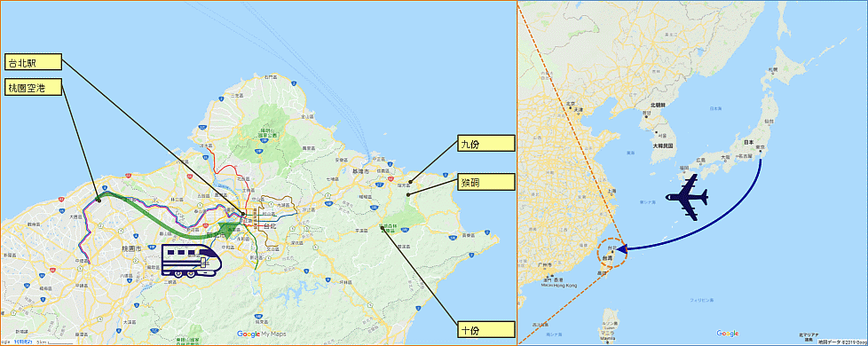Click the Google logo on the right-hand map
868x346 pixels.
tap(728, 334)
